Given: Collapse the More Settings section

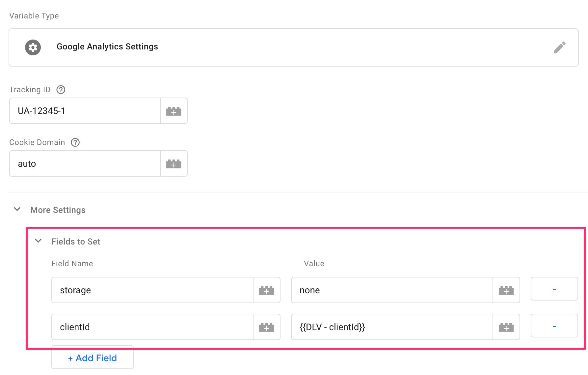Looking at the screenshot, I should (17, 209).
